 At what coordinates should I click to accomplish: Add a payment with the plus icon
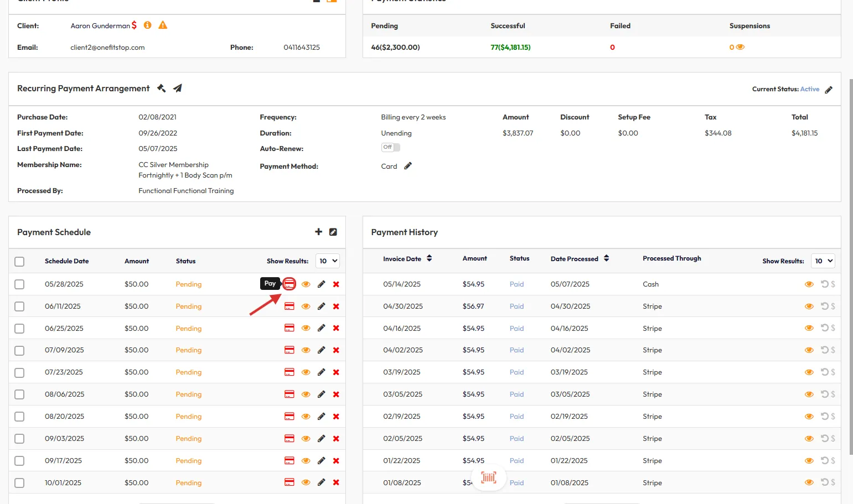point(318,232)
